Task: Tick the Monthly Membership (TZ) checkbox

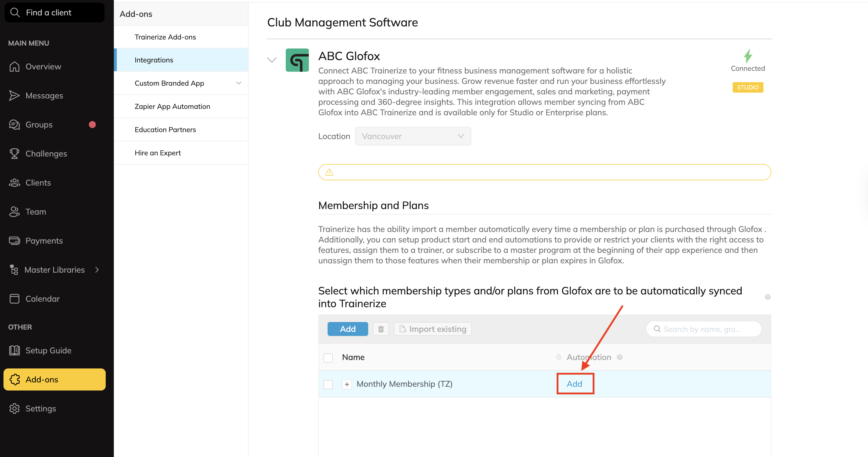Action: click(328, 384)
